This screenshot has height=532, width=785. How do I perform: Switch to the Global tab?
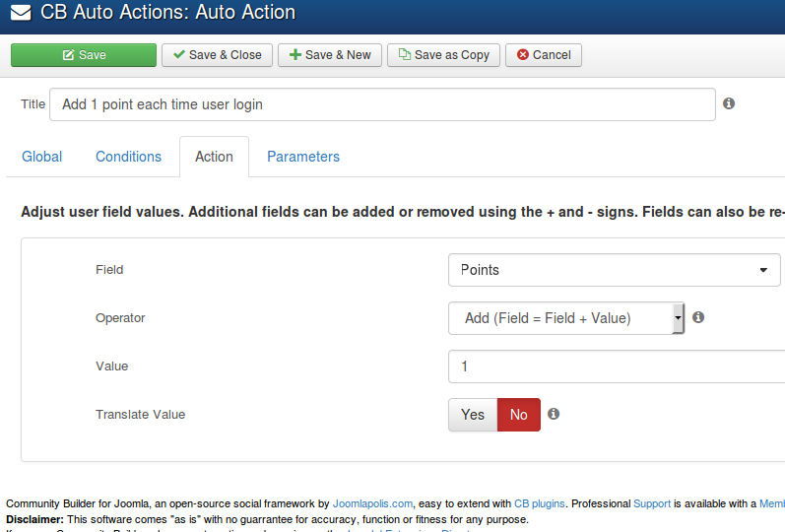click(x=42, y=157)
